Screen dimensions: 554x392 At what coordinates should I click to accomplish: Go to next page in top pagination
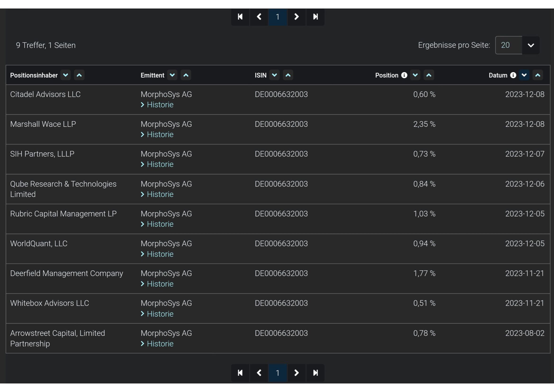pyautogui.click(x=297, y=17)
